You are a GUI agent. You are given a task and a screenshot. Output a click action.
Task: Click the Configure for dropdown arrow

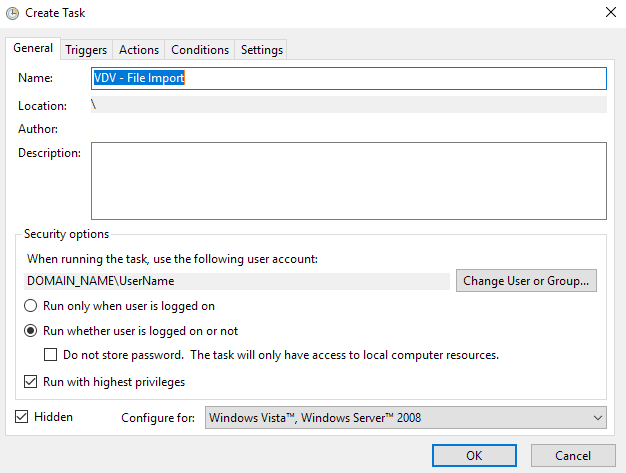pyautogui.click(x=597, y=418)
